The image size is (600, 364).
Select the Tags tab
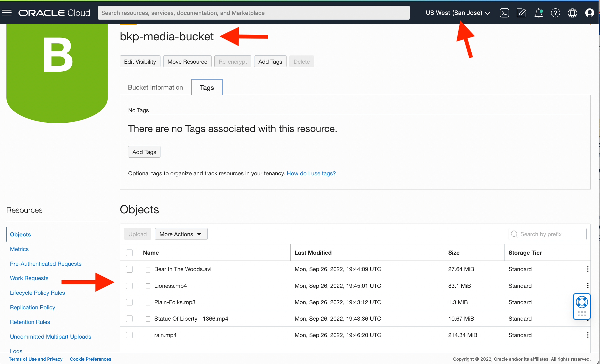point(207,88)
